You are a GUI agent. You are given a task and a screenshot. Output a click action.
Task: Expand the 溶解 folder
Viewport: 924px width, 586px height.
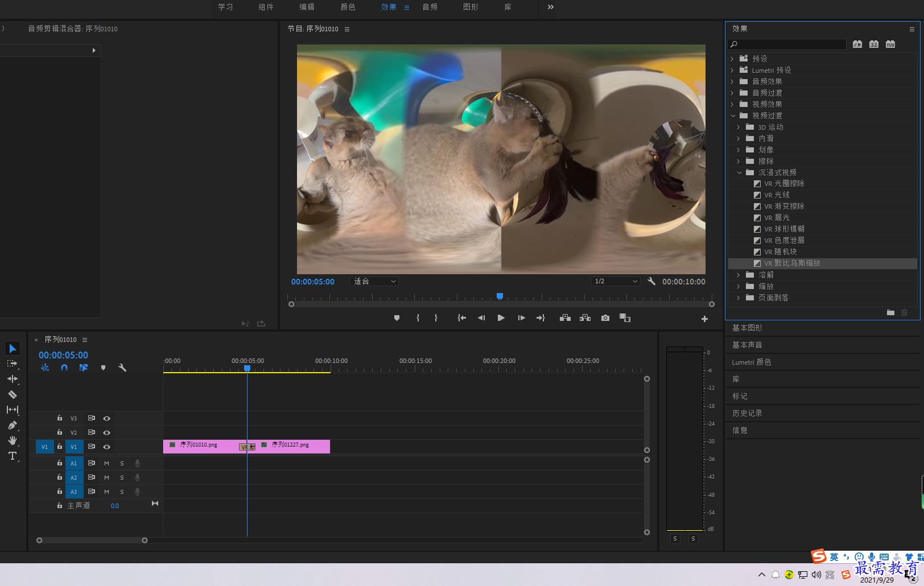pos(739,275)
